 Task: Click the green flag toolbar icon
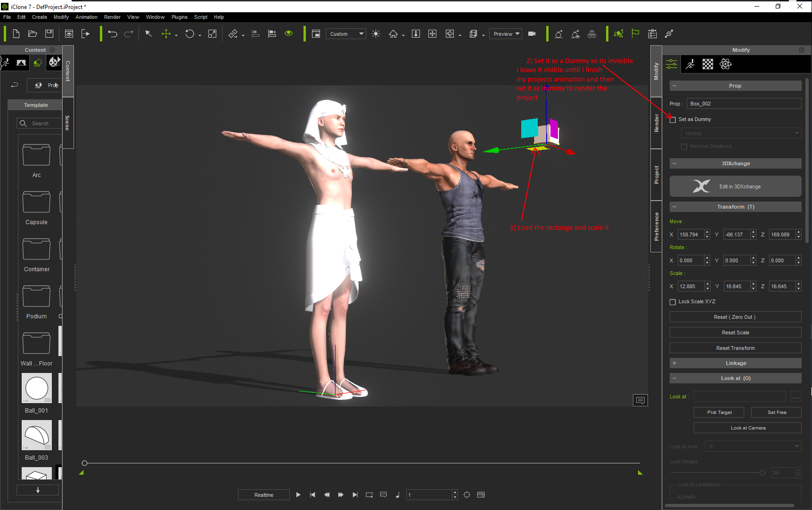[635, 33]
